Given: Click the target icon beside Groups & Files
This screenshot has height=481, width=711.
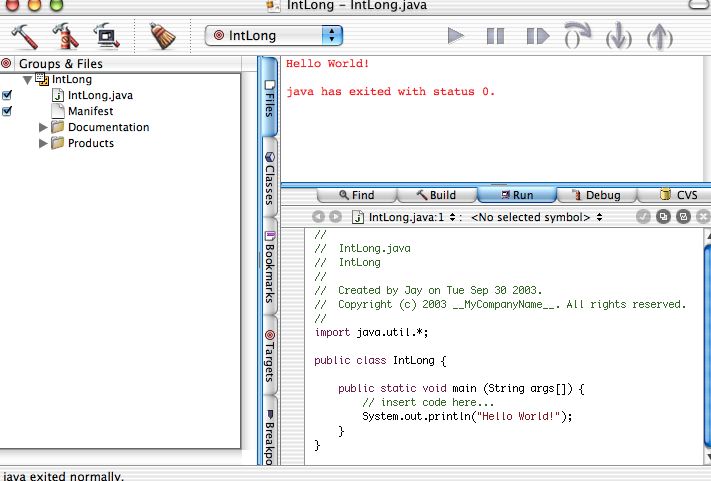Looking at the screenshot, I should 6,63.
